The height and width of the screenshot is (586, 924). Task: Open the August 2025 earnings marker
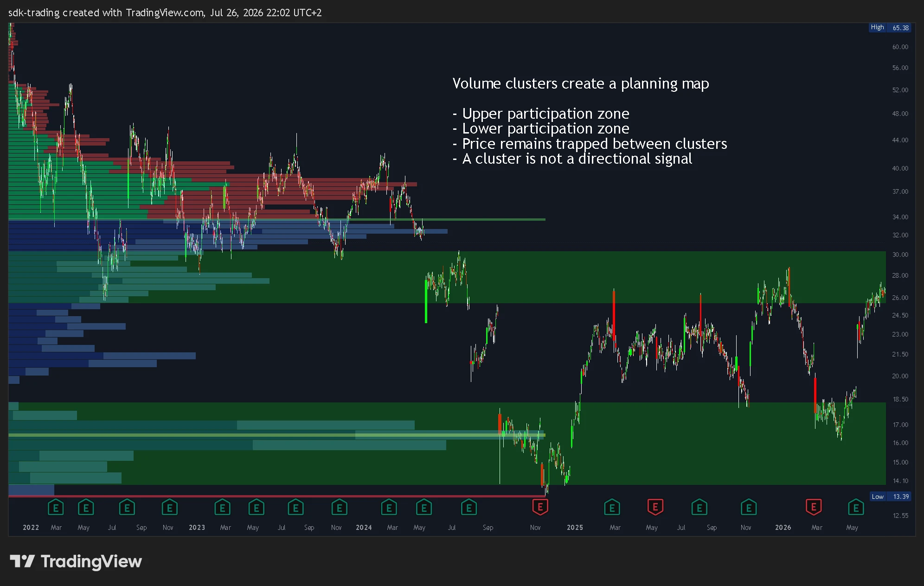pos(699,508)
